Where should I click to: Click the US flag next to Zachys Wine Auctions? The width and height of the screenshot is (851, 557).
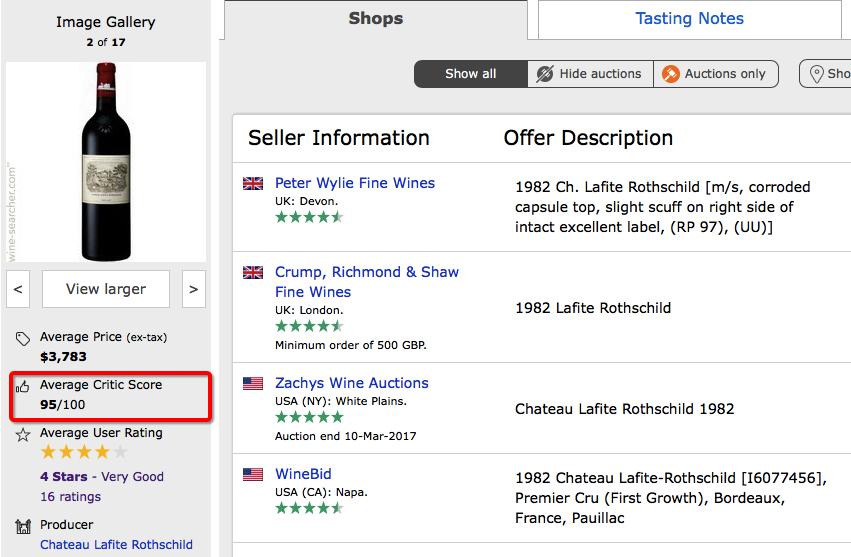(x=253, y=383)
